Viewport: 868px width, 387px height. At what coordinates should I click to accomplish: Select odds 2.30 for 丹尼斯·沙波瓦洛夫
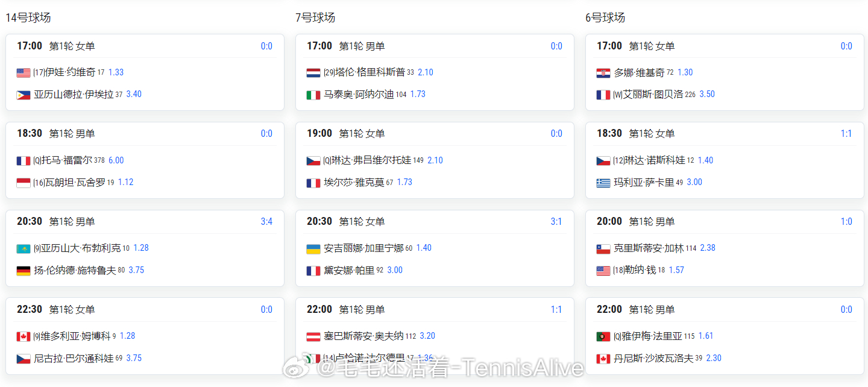(714, 358)
